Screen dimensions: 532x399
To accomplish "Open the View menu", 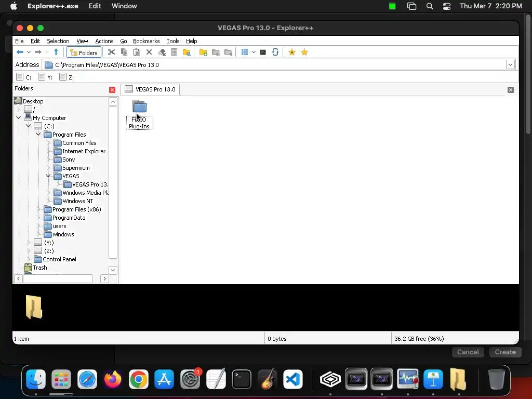I will pyautogui.click(x=82, y=41).
